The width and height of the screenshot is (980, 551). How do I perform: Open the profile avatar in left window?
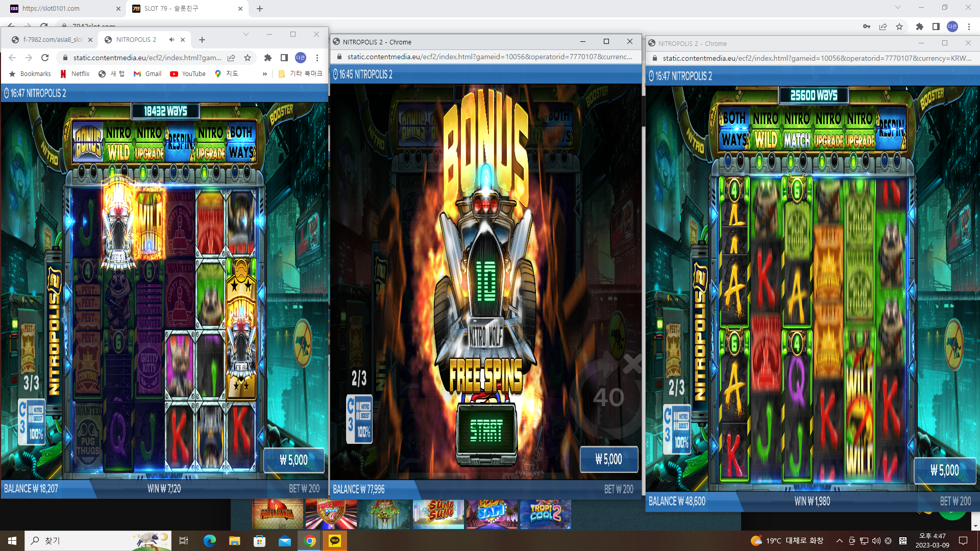pos(301,58)
